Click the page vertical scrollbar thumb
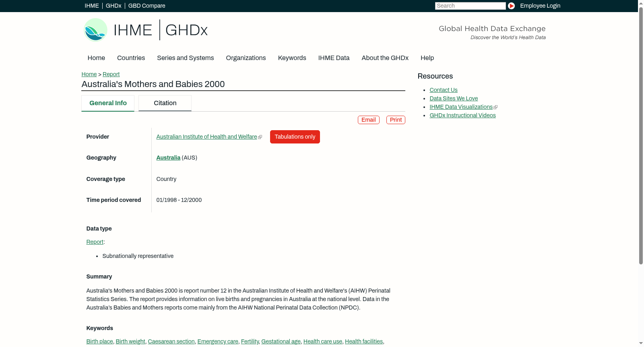 click(x=641, y=135)
